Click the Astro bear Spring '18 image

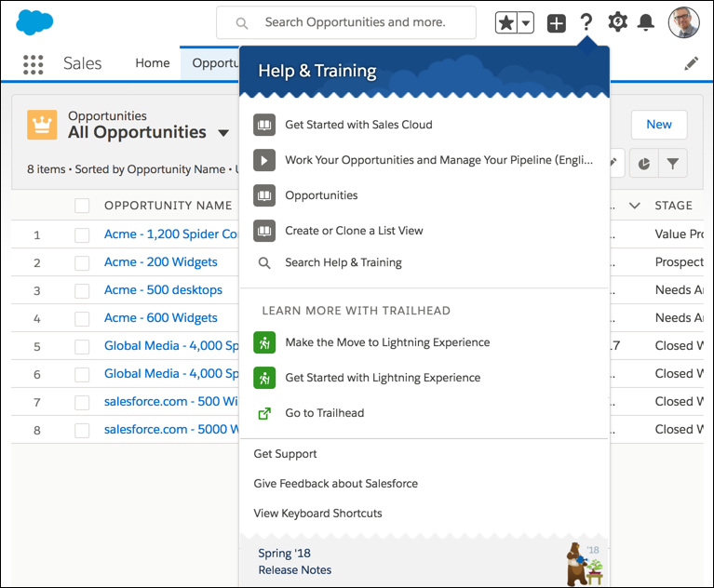click(585, 564)
